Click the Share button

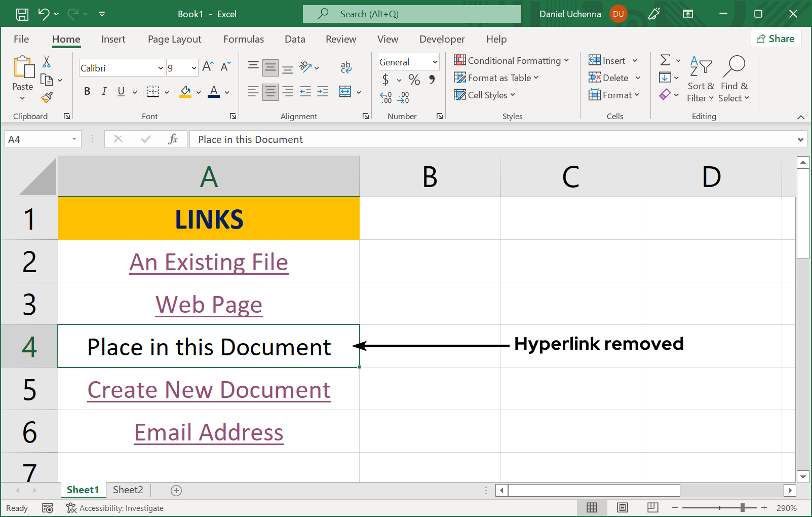(x=776, y=38)
